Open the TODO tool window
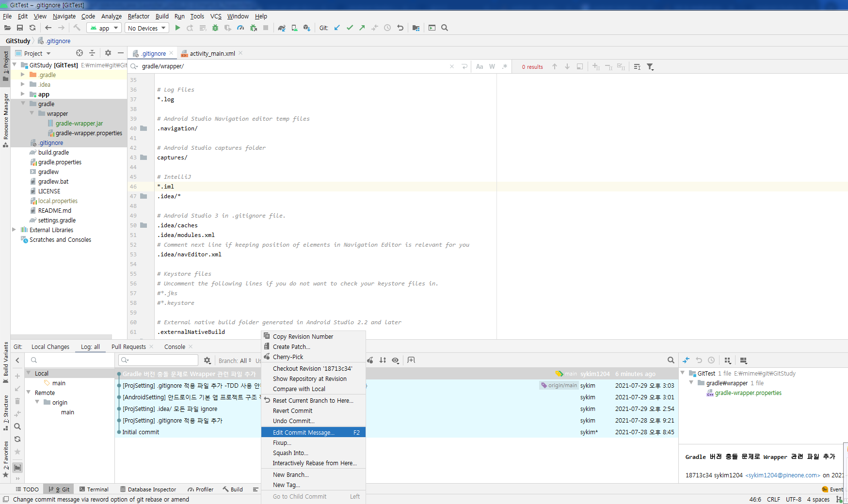This screenshot has width=848, height=504. click(27, 489)
